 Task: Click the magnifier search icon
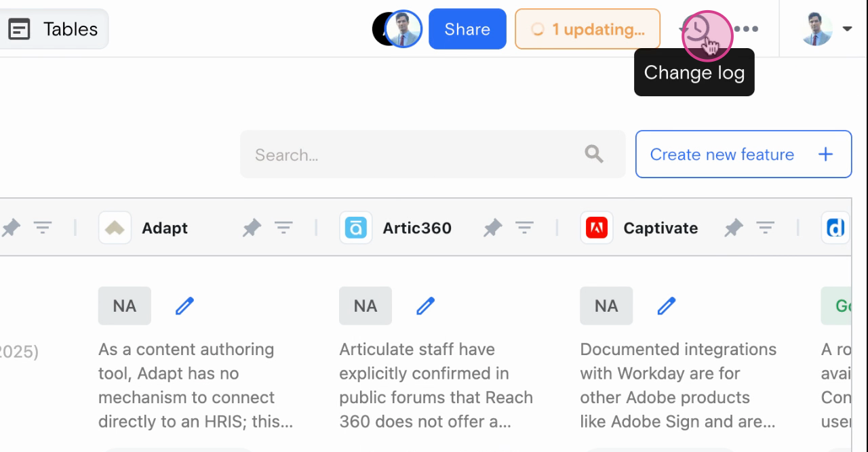click(x=594, y=155)
